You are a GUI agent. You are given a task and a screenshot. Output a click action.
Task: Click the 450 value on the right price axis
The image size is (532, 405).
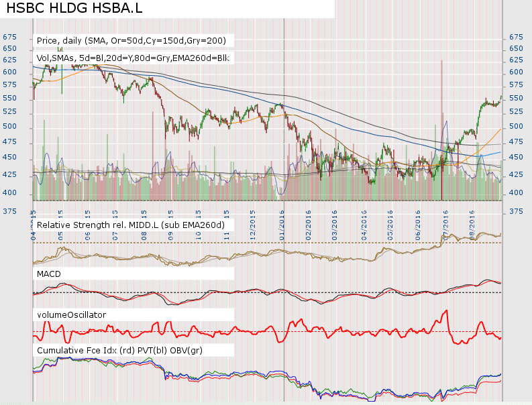516,157
